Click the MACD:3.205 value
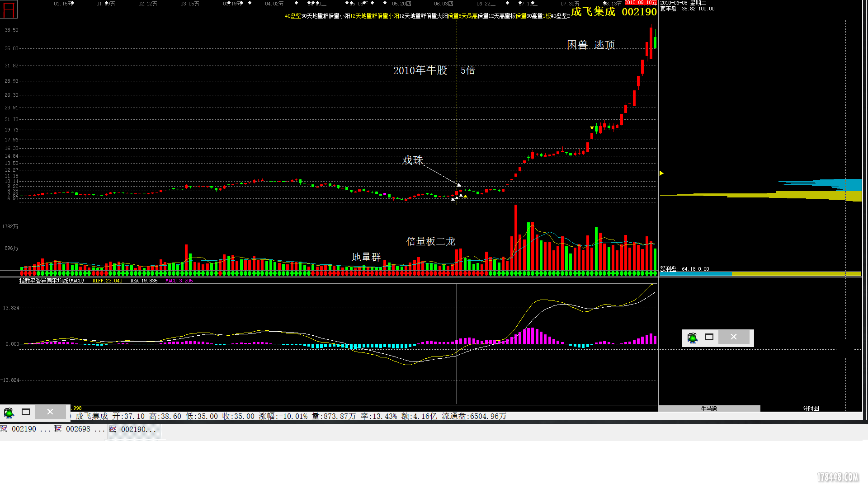Screen dimensions: 868x488 179,281
